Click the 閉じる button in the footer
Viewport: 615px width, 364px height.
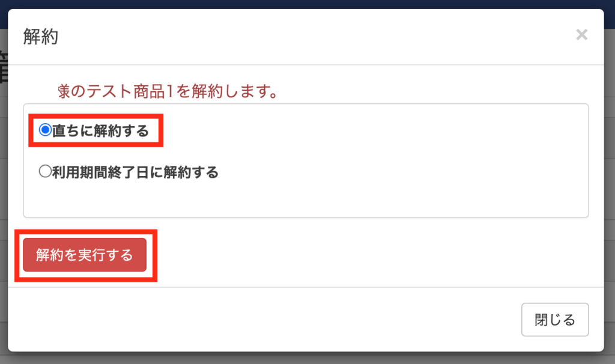click(554, 320)
